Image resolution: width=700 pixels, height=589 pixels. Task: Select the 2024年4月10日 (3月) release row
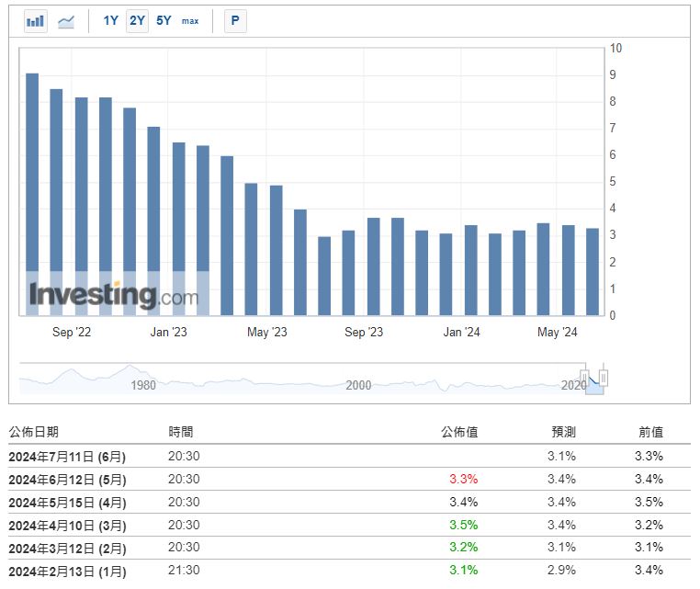pyautogui.click(x=67, y=525)
